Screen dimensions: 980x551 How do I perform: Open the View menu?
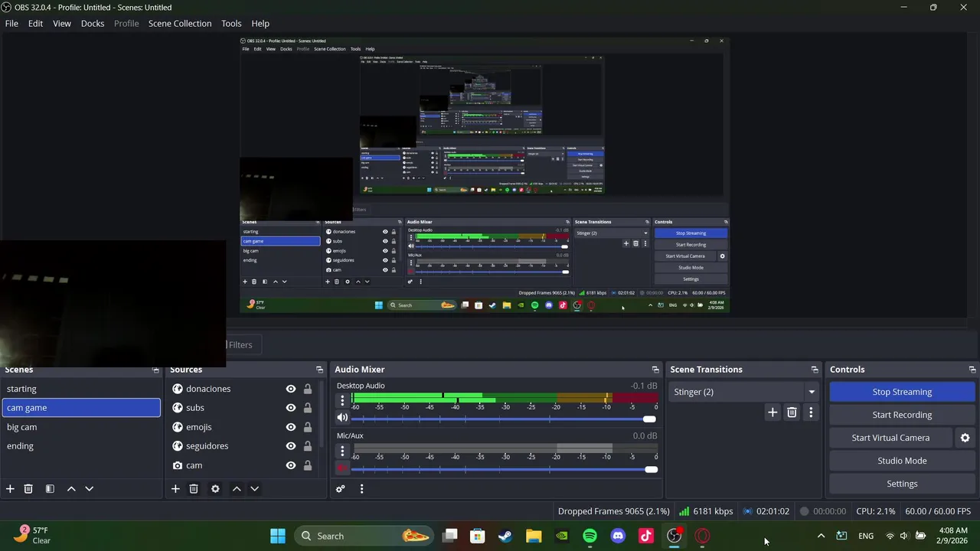[x=62, y=24]
